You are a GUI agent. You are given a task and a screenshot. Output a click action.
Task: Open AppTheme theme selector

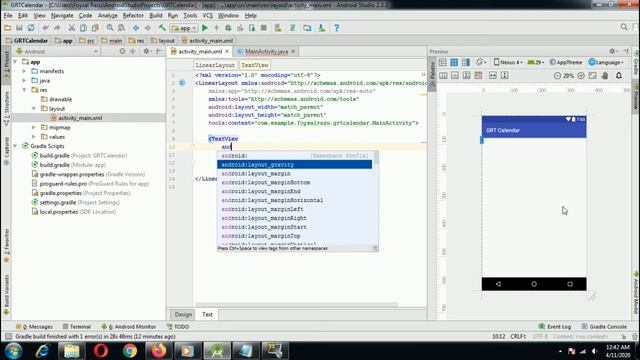point(566,62)
